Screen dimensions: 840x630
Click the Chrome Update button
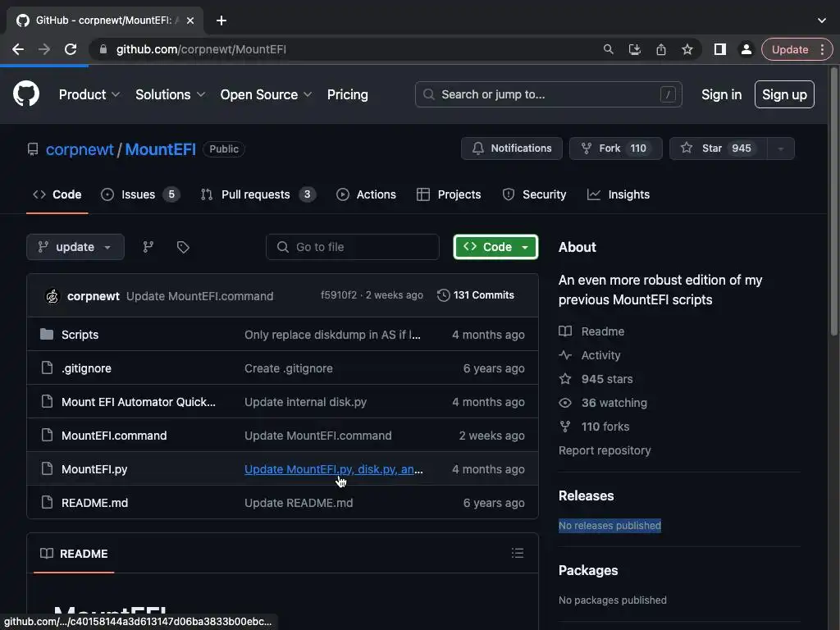(x=790, y=49)
